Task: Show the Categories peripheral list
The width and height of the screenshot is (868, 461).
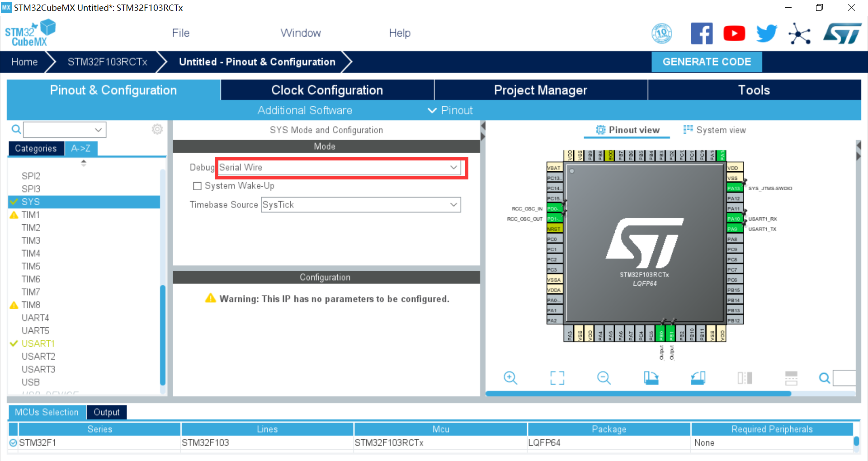Action: coord(36,148)
